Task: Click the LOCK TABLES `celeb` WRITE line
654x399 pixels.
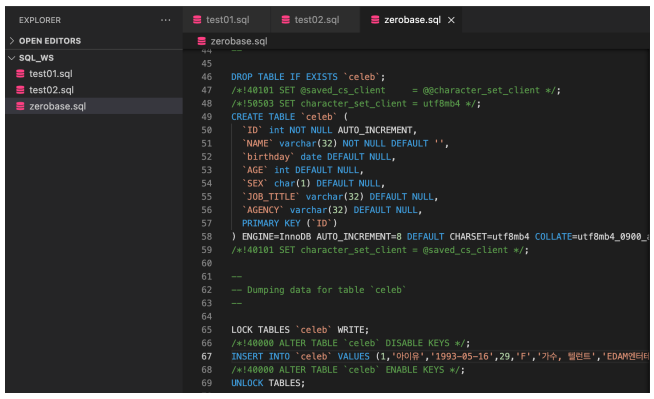Action: [300, 330]
